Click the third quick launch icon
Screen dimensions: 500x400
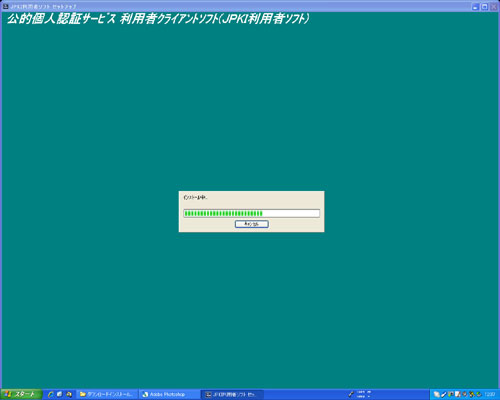pos(69,394)
